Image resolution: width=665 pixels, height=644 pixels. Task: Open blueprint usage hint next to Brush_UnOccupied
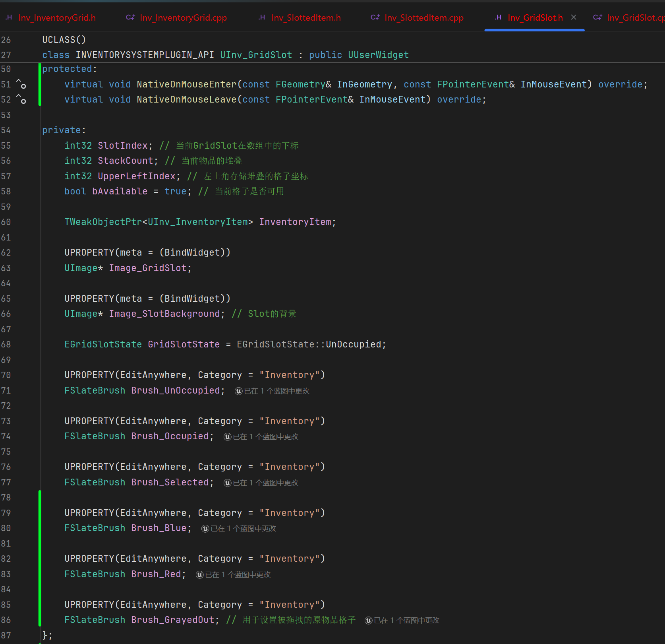pos(272,391)
